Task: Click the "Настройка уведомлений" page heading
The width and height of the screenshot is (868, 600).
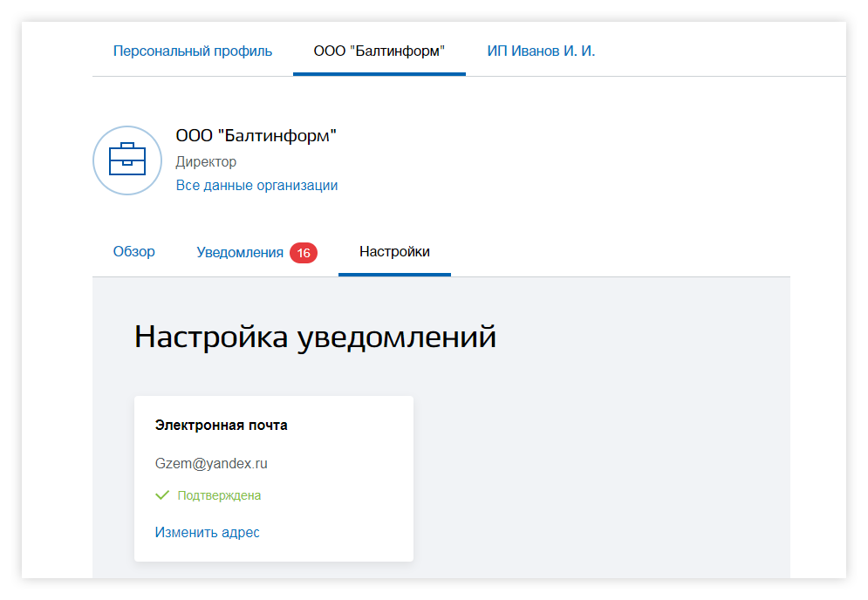Action: 314,337
